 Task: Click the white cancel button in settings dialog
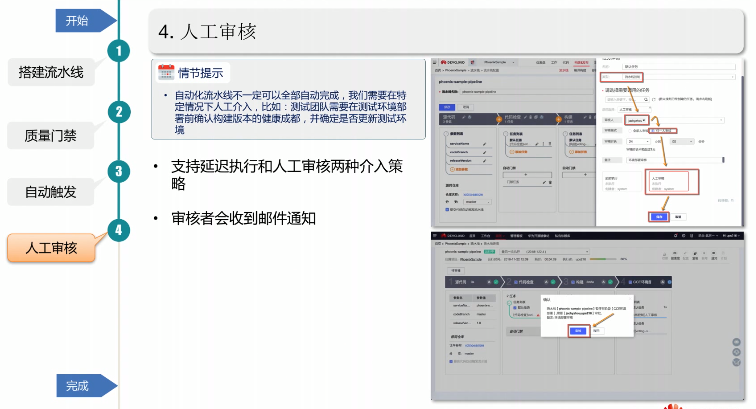point(678,217)
